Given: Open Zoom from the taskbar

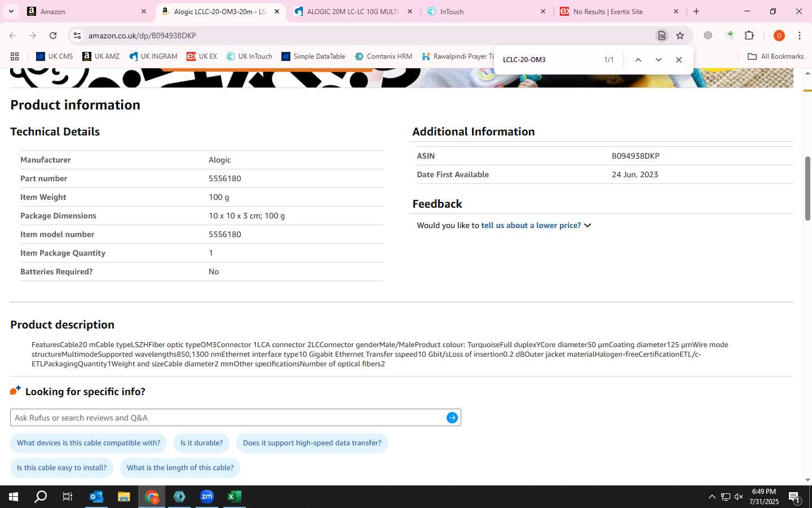Looking at the screenshot, I should tap(207, 497).
